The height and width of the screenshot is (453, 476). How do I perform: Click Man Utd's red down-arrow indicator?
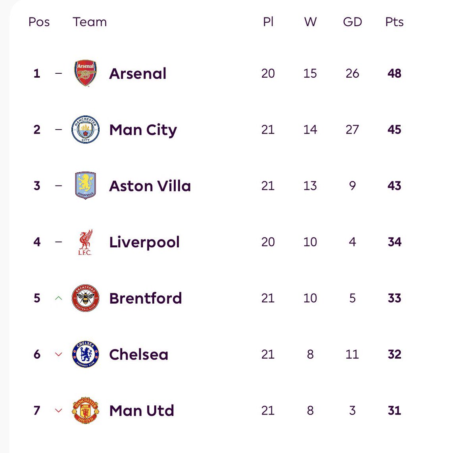click(x=58, y=411)
